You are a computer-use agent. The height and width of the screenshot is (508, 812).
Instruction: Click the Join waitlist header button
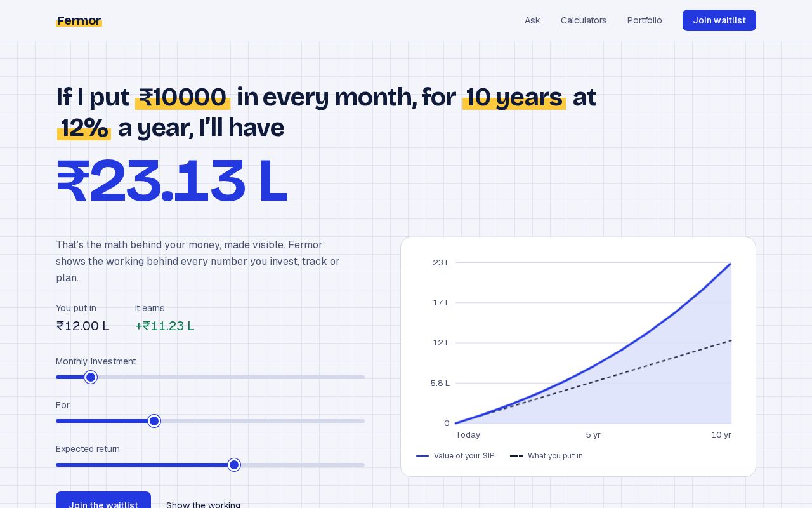719,20
